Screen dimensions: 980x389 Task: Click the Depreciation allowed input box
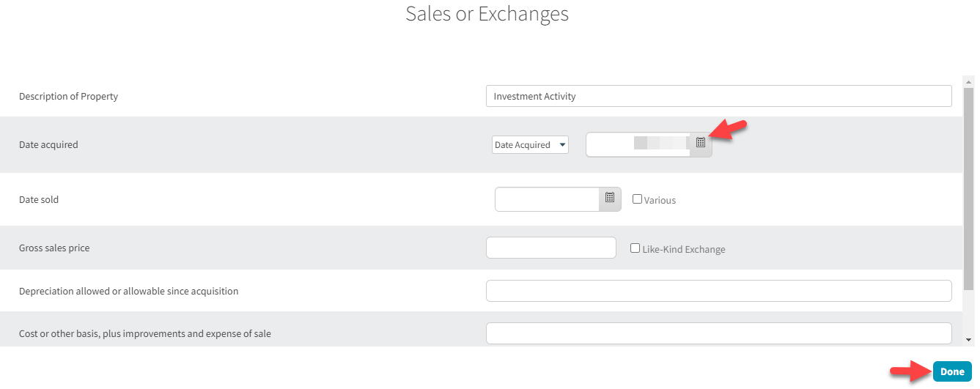[718, 291]
